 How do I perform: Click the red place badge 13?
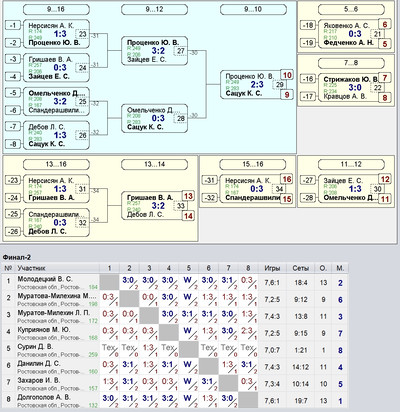(188, 196)
